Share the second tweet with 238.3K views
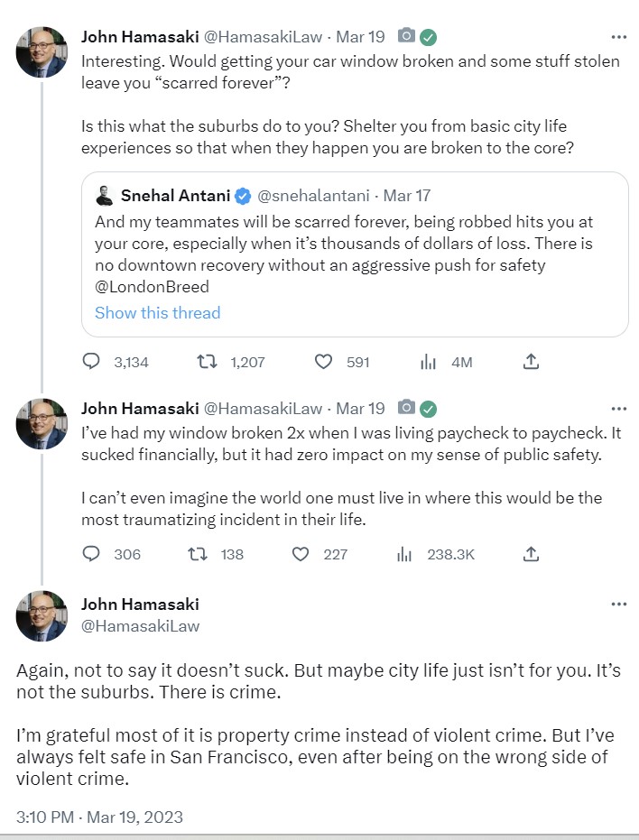The width and height of the screenshot is (639, 840). click(x=532, y=554)
